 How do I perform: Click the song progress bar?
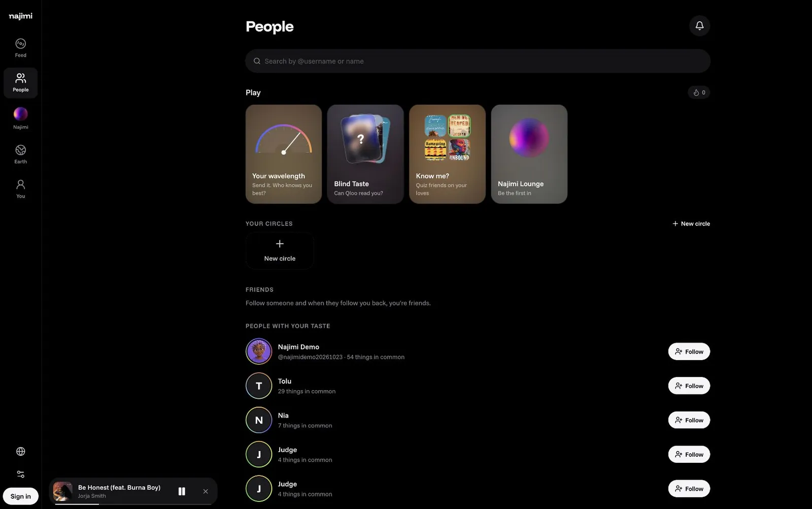pyautogui.click(x=133, y=504)
